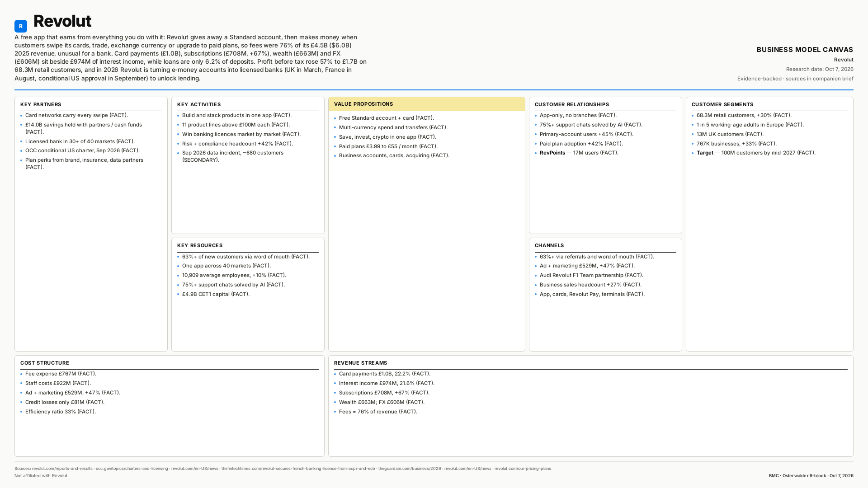Select 'App, cards, Revolut Pay, terminals' bullet
Image resolution: width=868 pixels, height=488 pixels.
(592, 294)
